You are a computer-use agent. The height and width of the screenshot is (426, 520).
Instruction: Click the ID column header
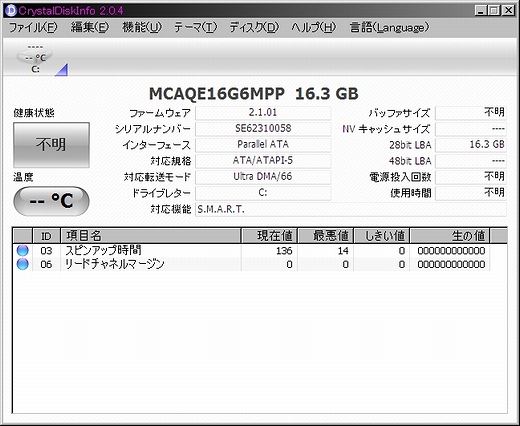point(46,236)
